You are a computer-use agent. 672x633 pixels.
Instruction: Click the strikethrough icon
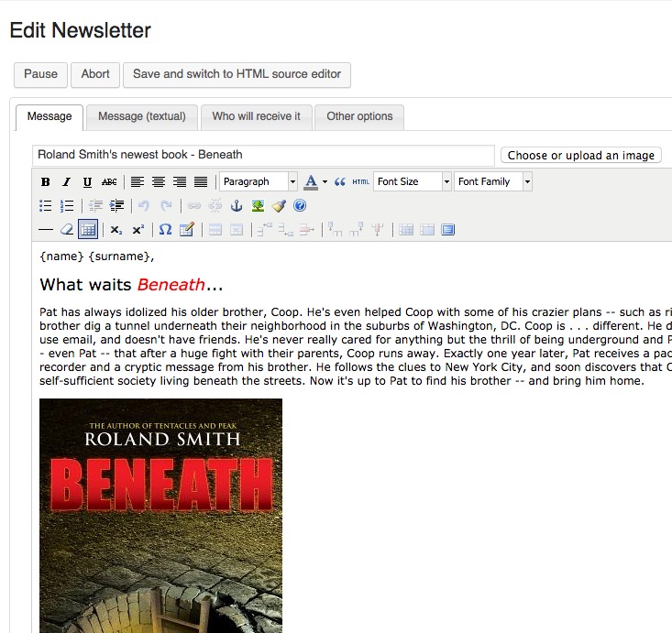[x=109, y=182]
